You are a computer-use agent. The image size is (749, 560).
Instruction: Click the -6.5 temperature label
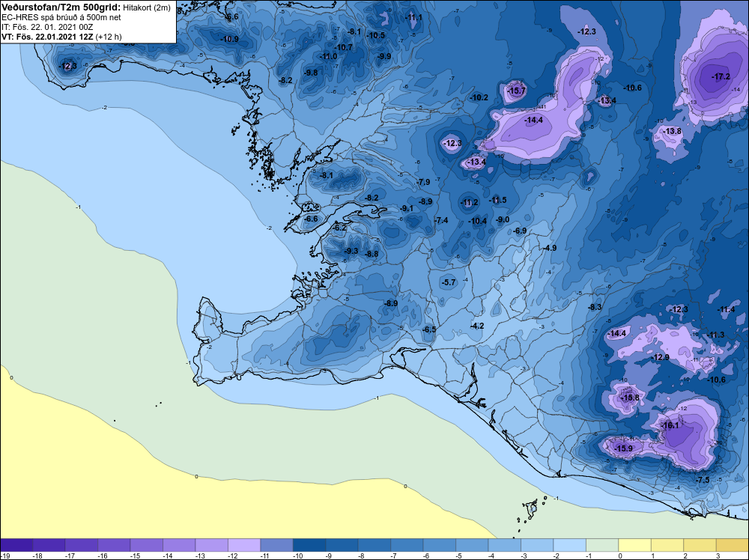429,329
